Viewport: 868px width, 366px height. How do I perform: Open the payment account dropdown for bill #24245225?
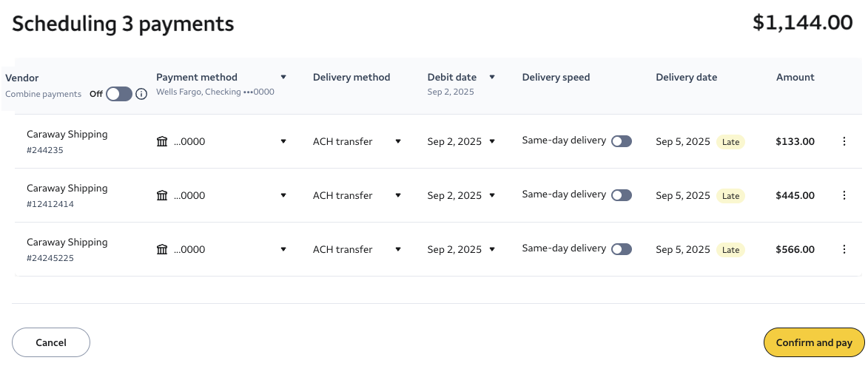tap(283, 249)
